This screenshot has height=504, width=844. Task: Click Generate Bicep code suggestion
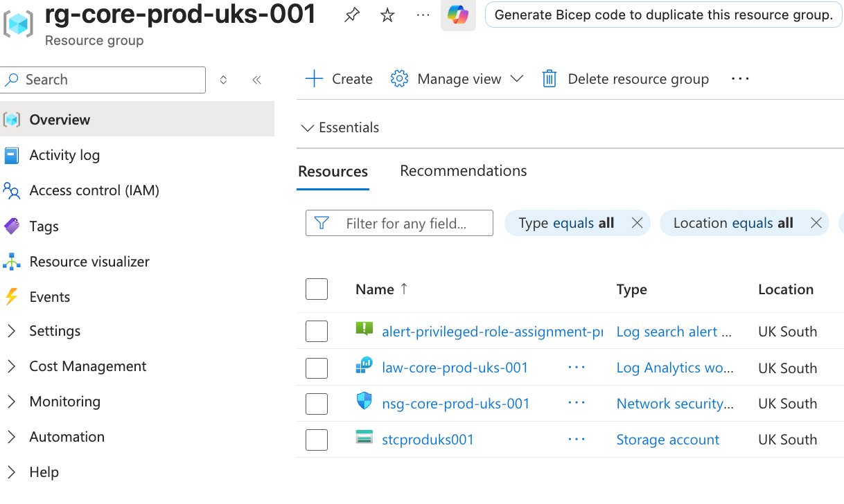click(x=664, y=15)
